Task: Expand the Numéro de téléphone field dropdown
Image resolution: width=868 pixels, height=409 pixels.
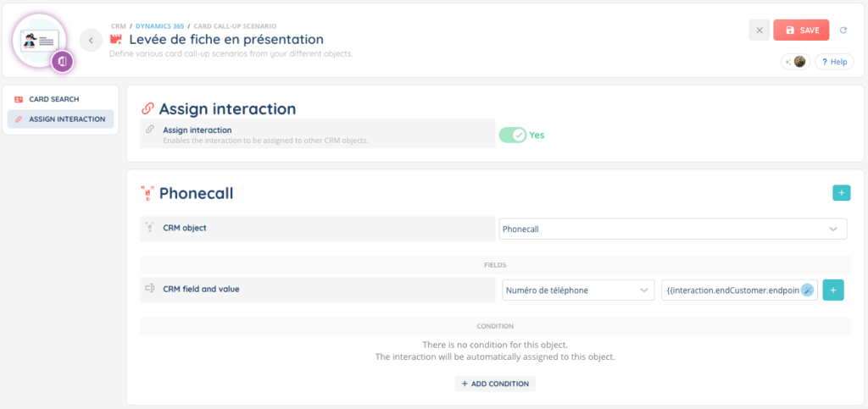Action: tap(577, 290)
